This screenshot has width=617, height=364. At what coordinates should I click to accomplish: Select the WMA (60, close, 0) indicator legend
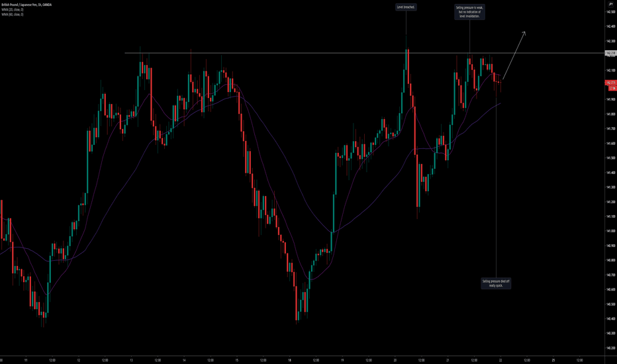point(12,14)
